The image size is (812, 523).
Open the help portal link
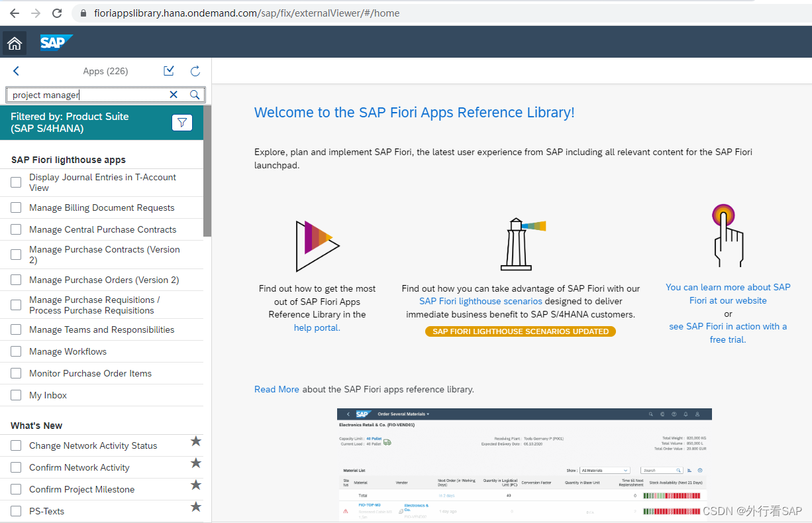pos(317,327)
